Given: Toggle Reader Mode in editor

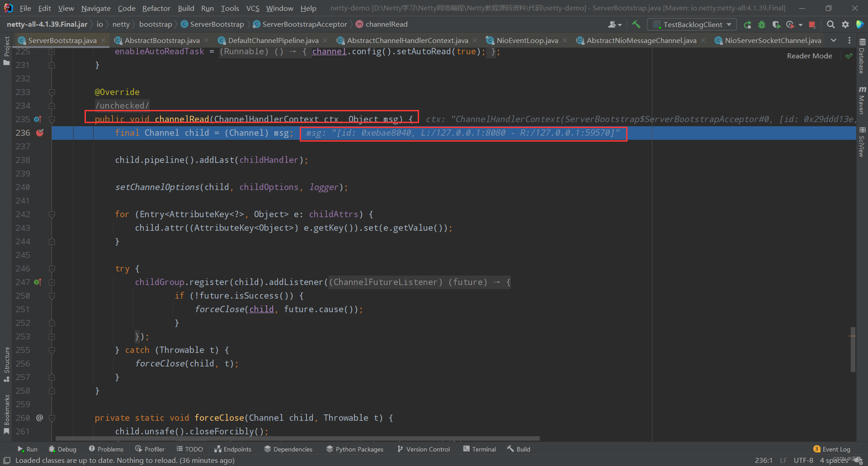Looking at the screenshot, I should 809,56.
